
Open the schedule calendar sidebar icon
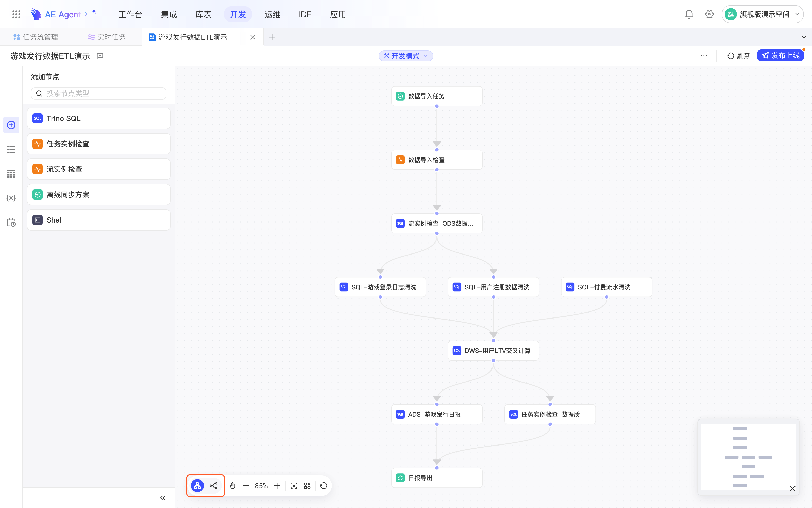(x=11, y=222)
